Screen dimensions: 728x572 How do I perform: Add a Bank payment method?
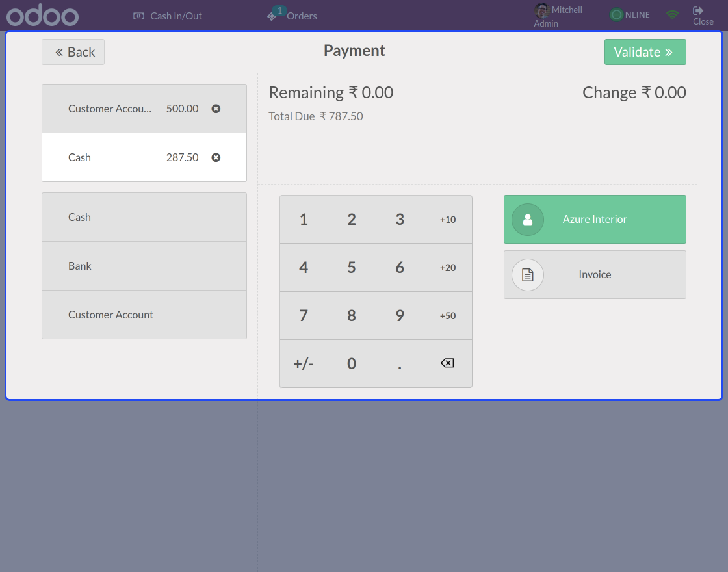point(144,266)
